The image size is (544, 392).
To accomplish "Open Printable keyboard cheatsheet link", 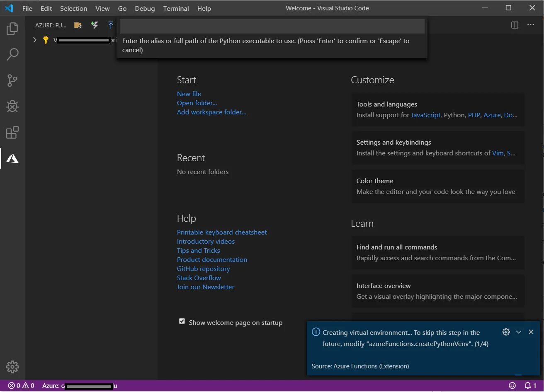I will [x=222, y=232].
